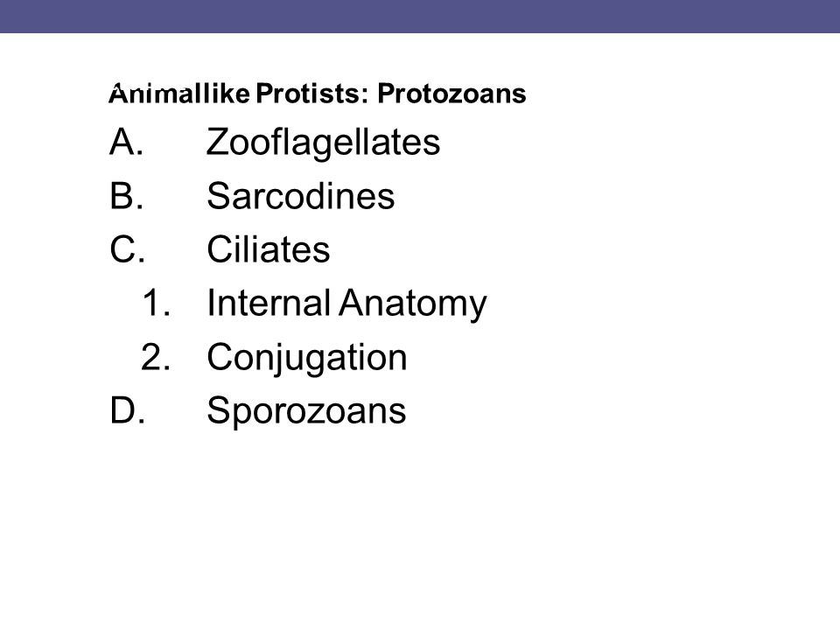Click the Zooflagellates list entry
The image size is (840, 630).
point(323,143)
